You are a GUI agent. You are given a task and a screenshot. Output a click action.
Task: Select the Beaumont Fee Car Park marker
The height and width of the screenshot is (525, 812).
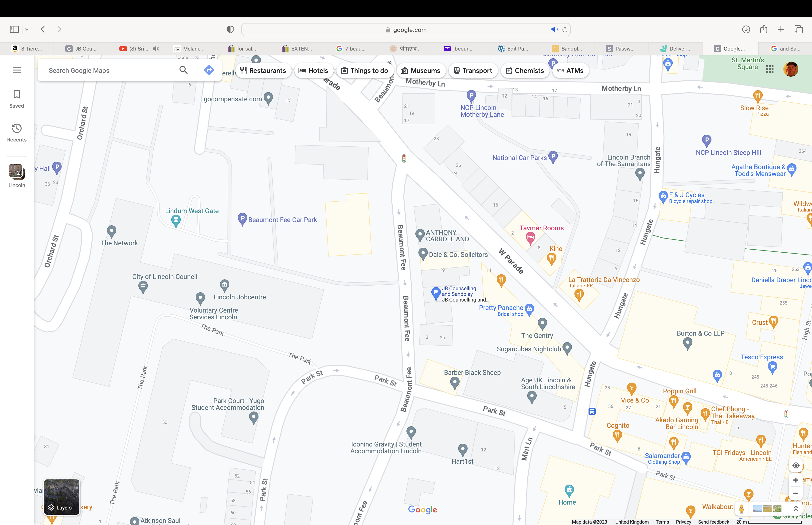point(242,219)
